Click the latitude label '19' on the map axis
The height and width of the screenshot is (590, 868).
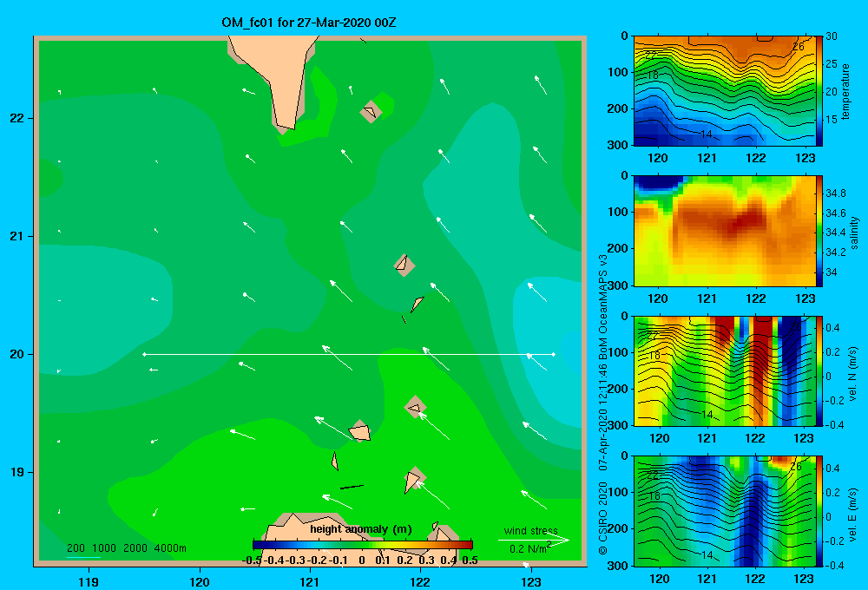[x=17, y=472]
